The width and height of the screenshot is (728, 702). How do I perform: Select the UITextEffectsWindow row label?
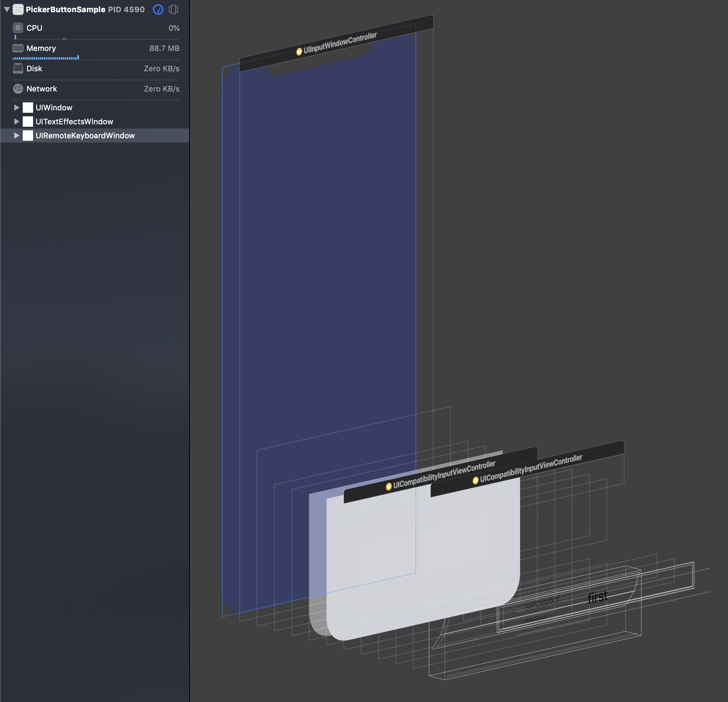point(74,122)
